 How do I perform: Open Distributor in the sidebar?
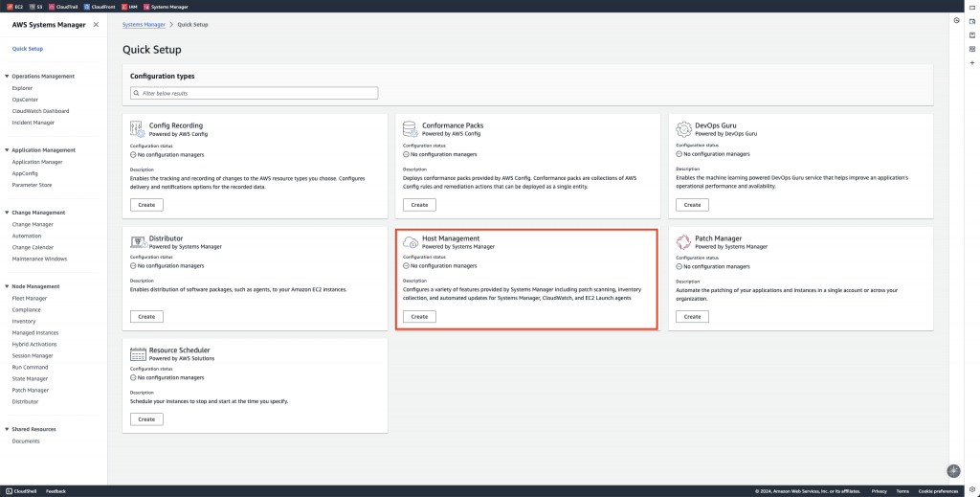[25, 402]
